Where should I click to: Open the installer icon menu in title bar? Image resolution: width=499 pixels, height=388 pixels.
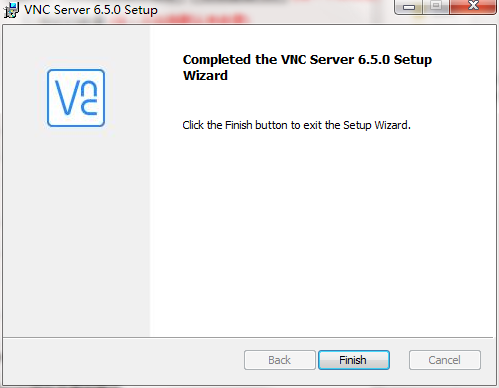click(11, 10)
